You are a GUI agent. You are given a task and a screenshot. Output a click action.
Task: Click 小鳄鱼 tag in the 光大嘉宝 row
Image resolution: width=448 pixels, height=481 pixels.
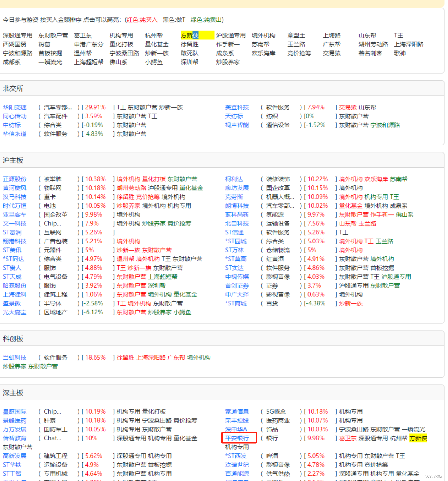[x=182, y=312]
